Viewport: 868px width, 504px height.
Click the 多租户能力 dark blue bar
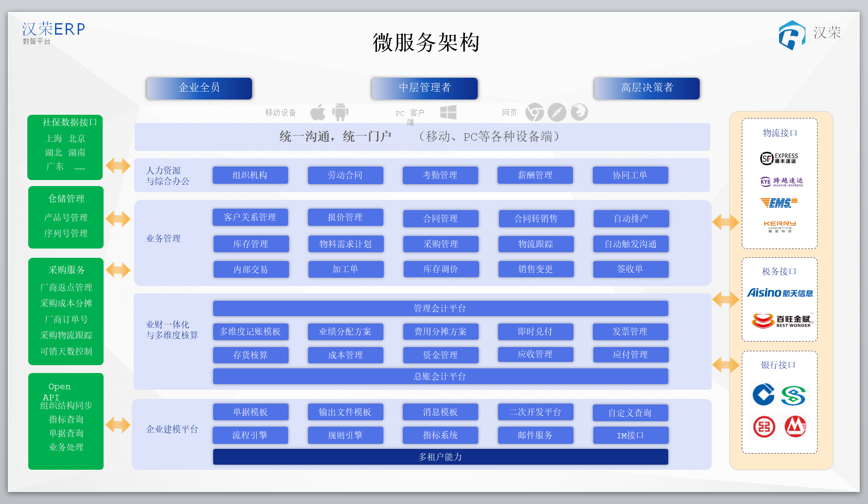440,457
